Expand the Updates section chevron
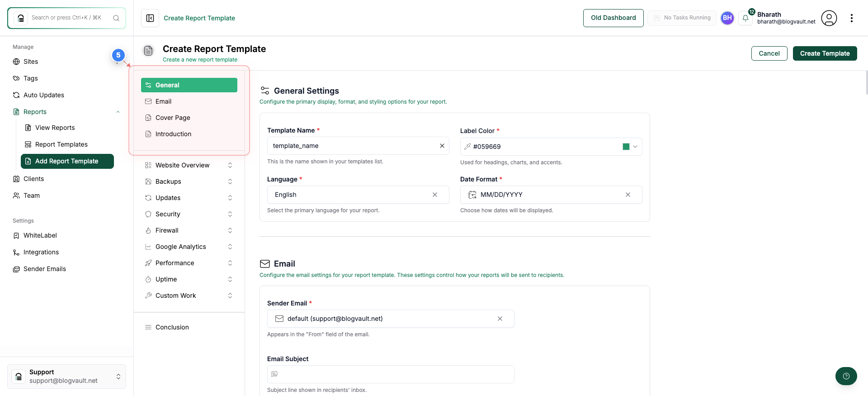 230,198
